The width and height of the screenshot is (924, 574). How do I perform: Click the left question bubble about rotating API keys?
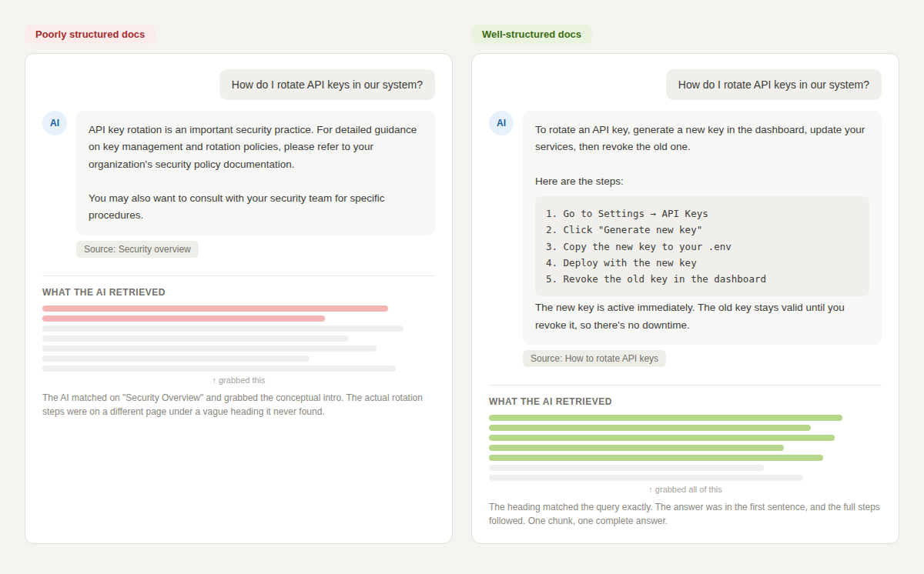click(x=326, y=84)
